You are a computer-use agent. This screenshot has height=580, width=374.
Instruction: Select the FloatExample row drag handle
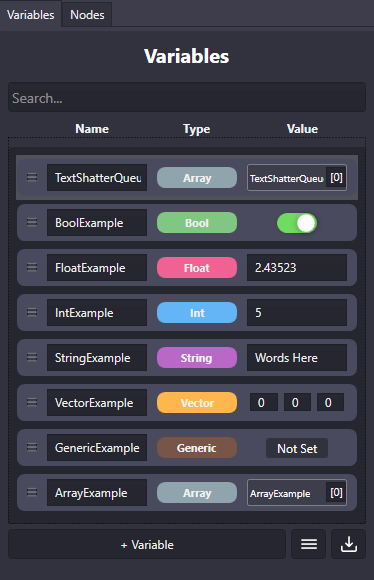coord(32,267)
